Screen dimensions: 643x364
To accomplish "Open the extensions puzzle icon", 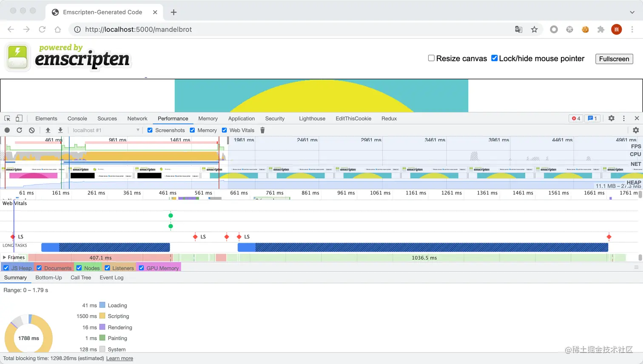I will click(600, 29).
